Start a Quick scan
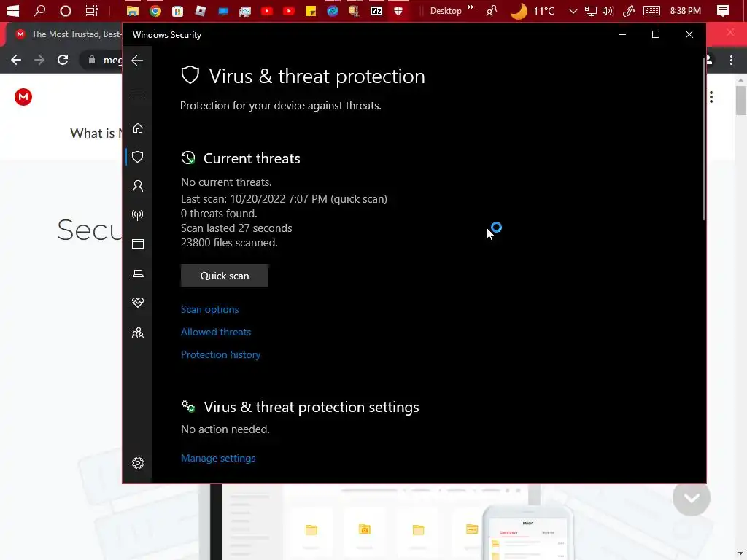Image resolution: width=747 pixels, height=560 pixels. 225,276
